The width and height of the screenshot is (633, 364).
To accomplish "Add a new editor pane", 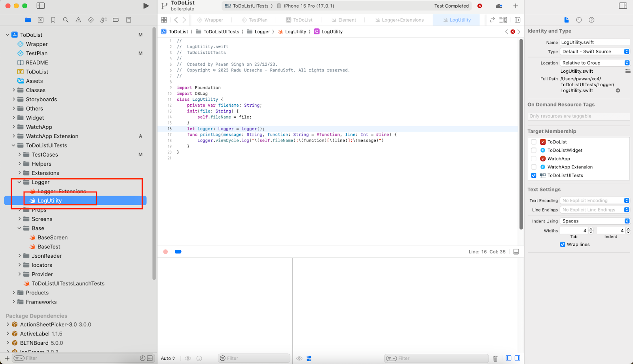I will (x=517, y=20).
